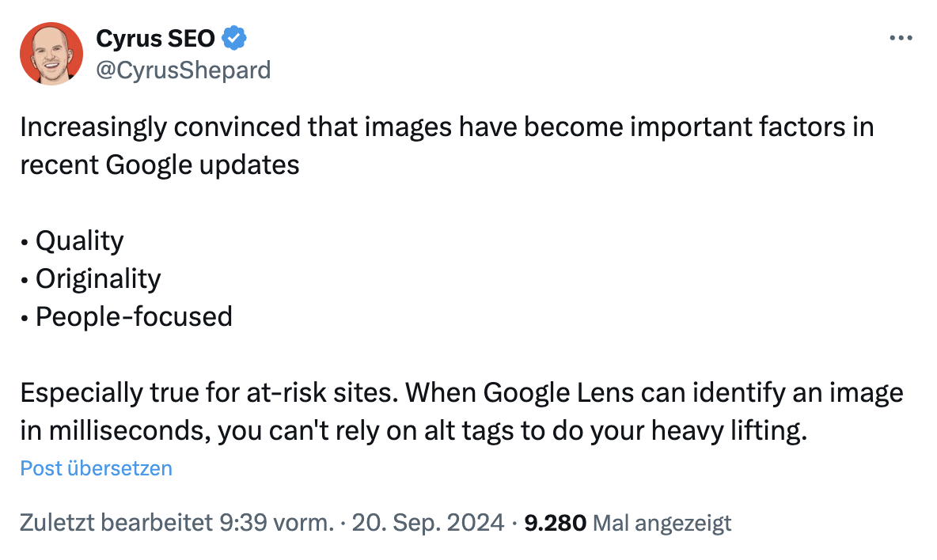
Task: Click the display name Cyrus SEO
Action: 155,37
